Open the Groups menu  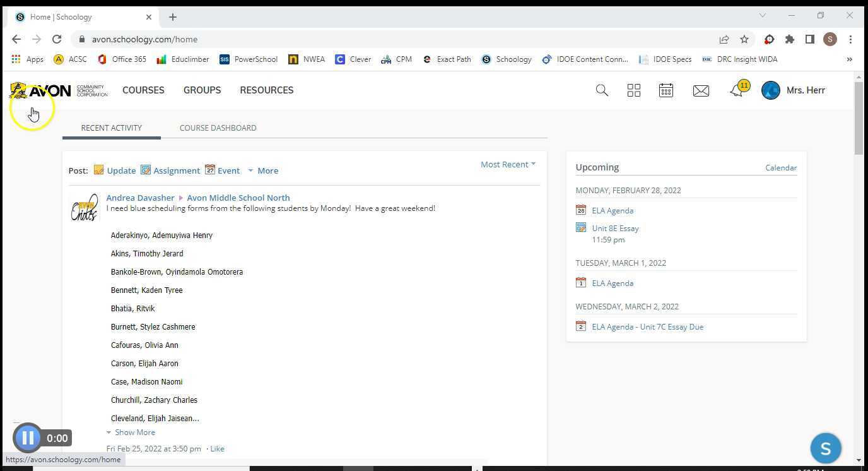(x=202, y=90)
